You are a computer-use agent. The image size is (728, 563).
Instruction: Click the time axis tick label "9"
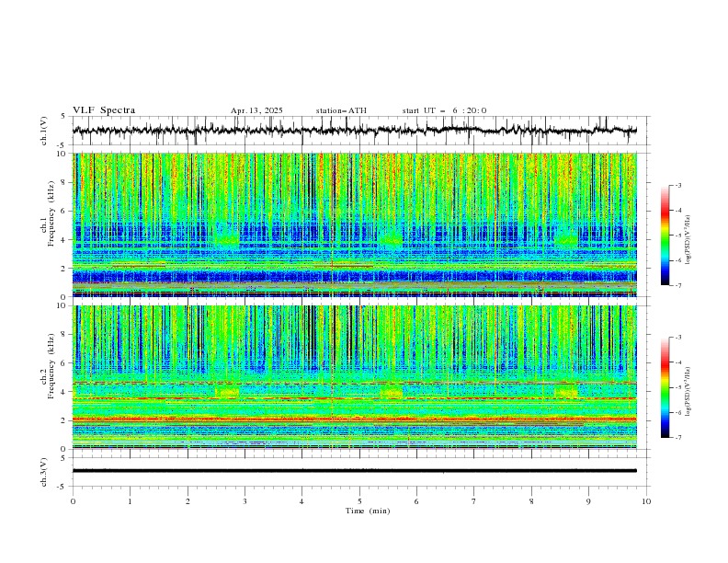[588, 501]
